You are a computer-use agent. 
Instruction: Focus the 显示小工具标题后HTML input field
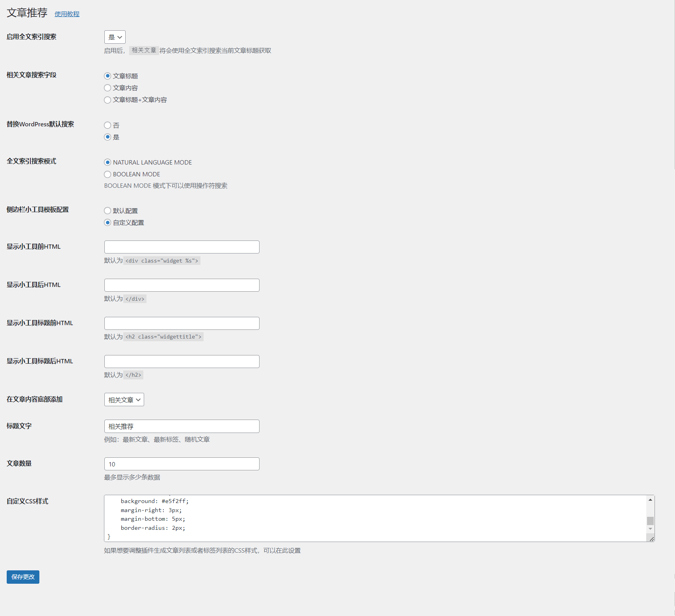[x=182, y=361]
